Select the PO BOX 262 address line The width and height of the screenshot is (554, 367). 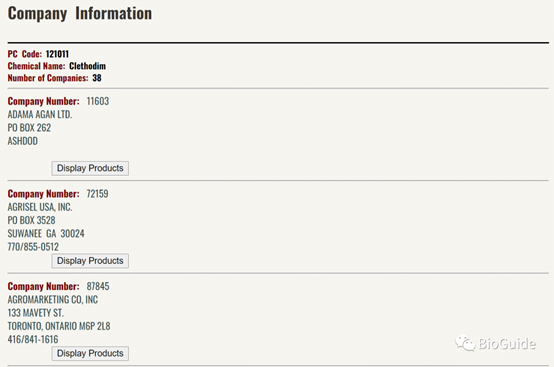[29, 128]
